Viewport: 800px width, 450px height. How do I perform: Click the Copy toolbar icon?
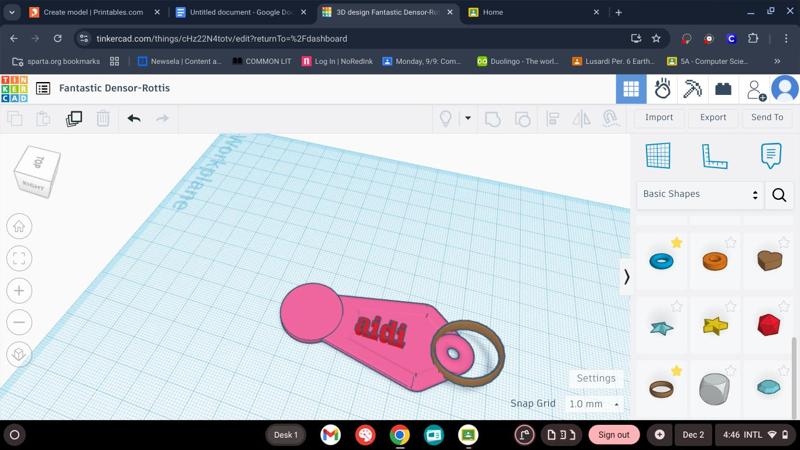[15, 119]
